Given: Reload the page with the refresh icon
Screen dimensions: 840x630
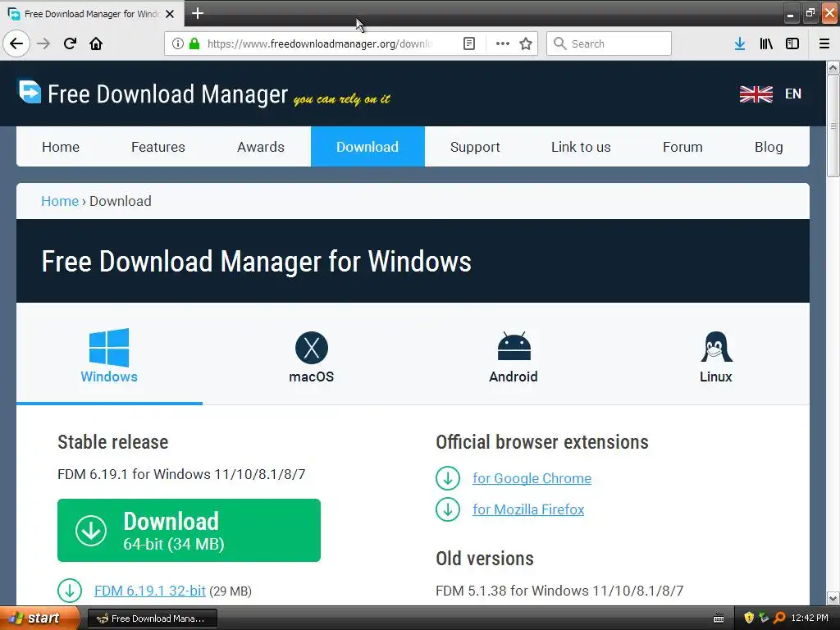Looking at the screenshot, I should (x=70, y=43).
